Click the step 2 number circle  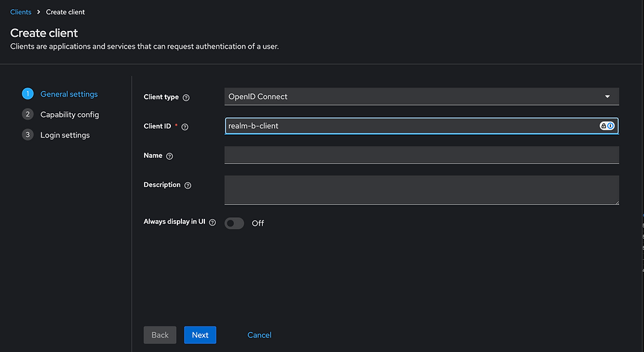point(28,114)
